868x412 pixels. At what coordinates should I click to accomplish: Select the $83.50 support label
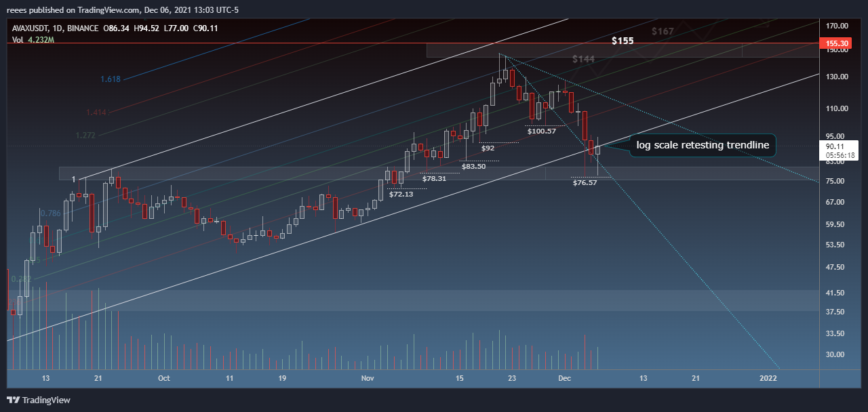click(473, 166)
